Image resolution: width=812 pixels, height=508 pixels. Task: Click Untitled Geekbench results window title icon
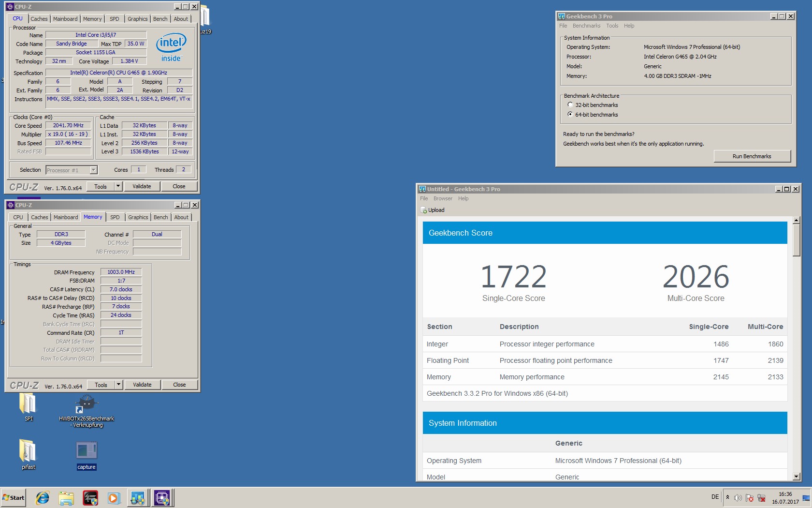pos(422,189)
